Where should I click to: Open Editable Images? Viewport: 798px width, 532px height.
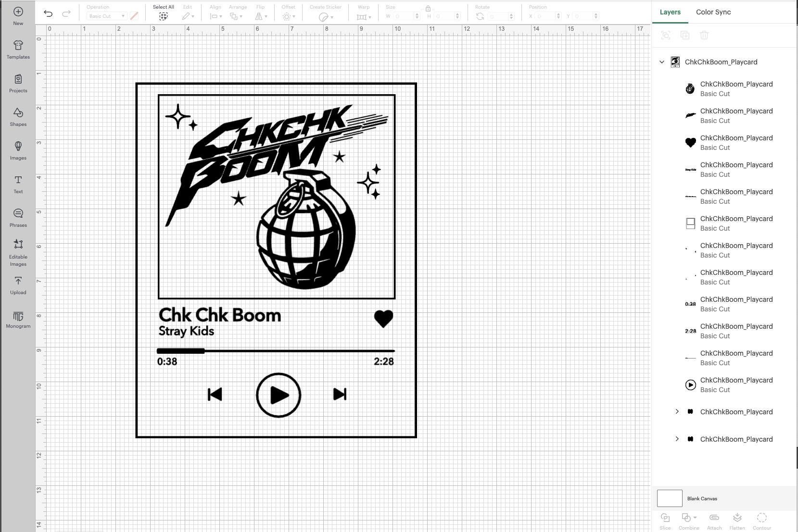[18, 253]
